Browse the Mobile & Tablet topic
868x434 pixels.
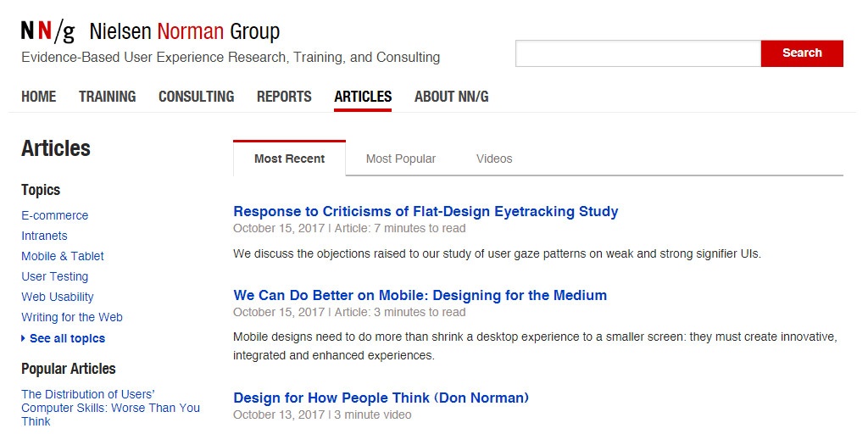pos(63,256)
